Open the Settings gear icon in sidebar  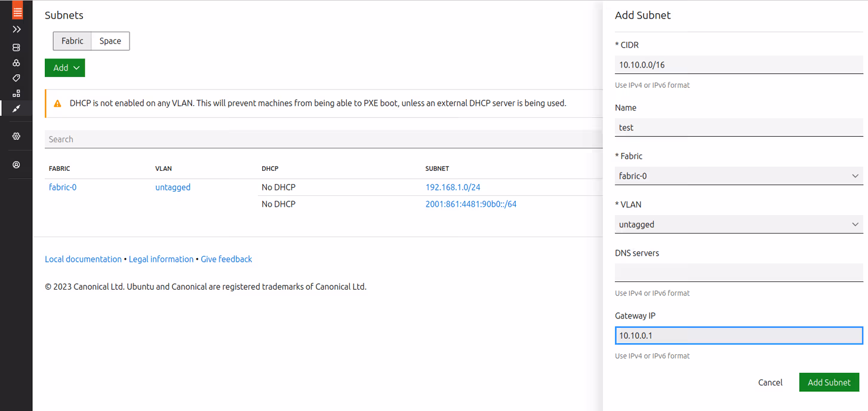(17, 136)
